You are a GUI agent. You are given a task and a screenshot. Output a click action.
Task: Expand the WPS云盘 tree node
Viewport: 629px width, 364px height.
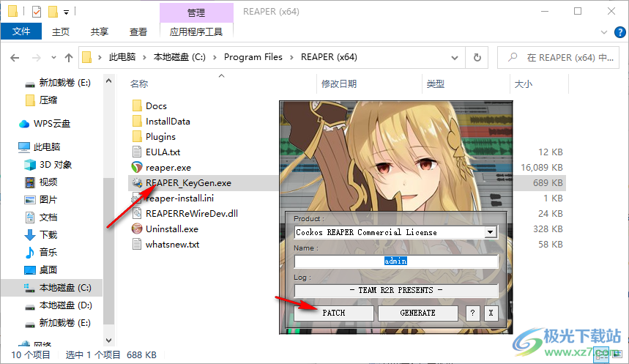pyautogui.click(x=9, y=124)
